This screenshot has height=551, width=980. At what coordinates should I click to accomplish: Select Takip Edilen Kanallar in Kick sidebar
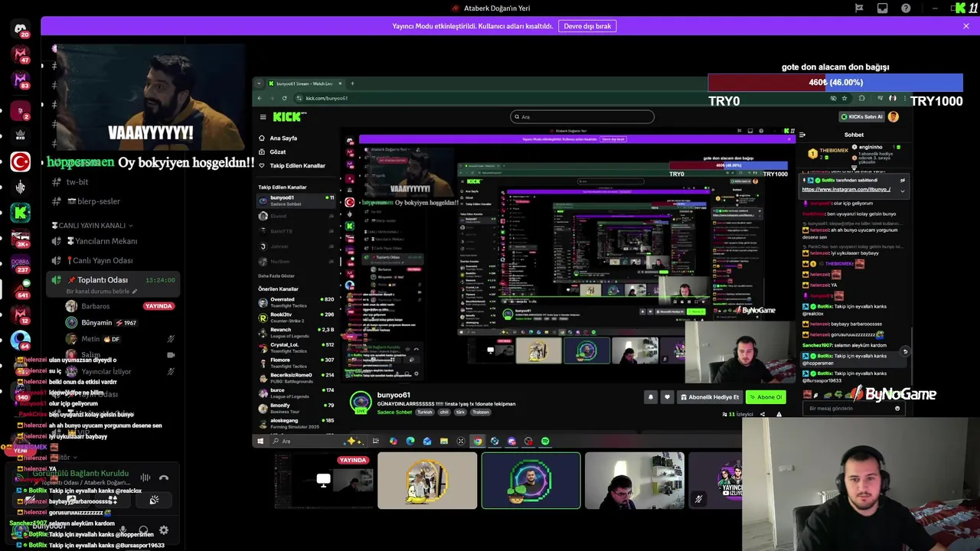pyautogui.click(x=292, y=166)
